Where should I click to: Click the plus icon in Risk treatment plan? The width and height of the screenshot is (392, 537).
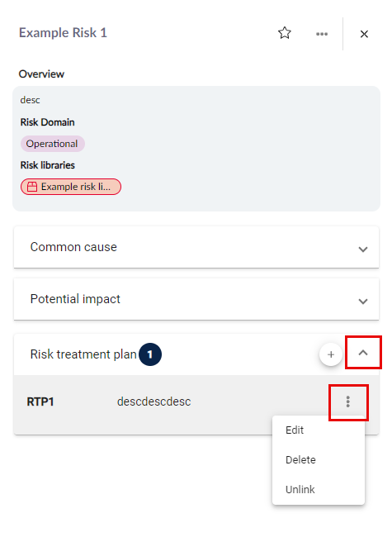(331, 354)
